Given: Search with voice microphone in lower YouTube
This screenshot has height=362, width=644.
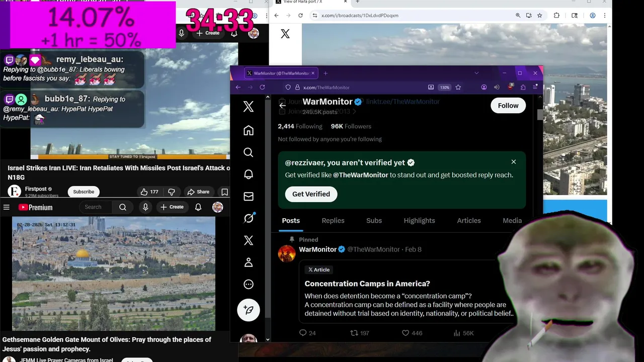Looking at the screenshot, I should [145, 207].
